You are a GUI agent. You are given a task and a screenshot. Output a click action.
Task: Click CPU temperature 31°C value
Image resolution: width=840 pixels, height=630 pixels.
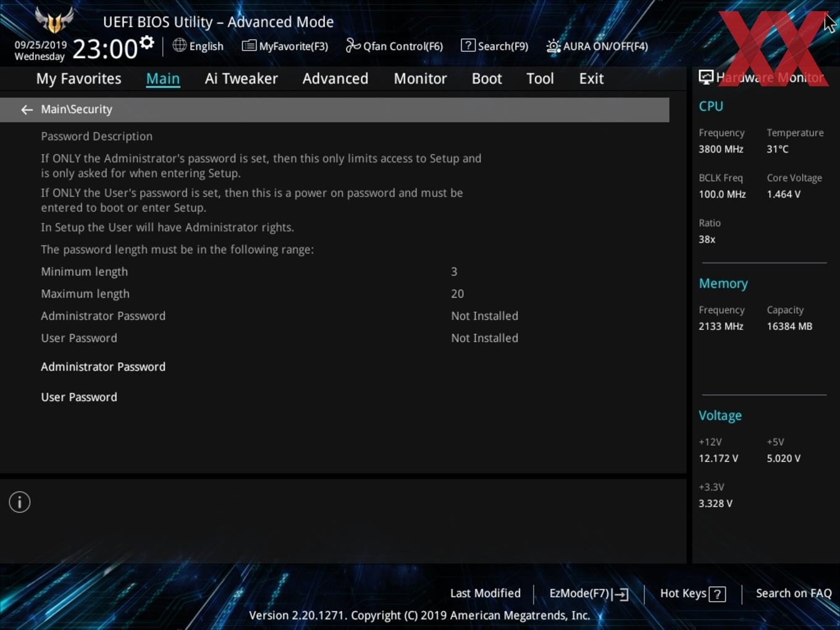[x=778, y=149]
